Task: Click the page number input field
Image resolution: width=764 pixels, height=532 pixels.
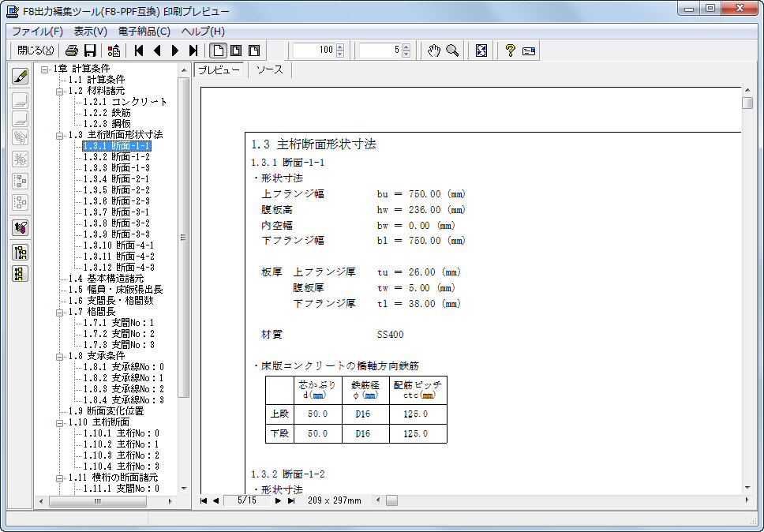Action: point(381,51)
